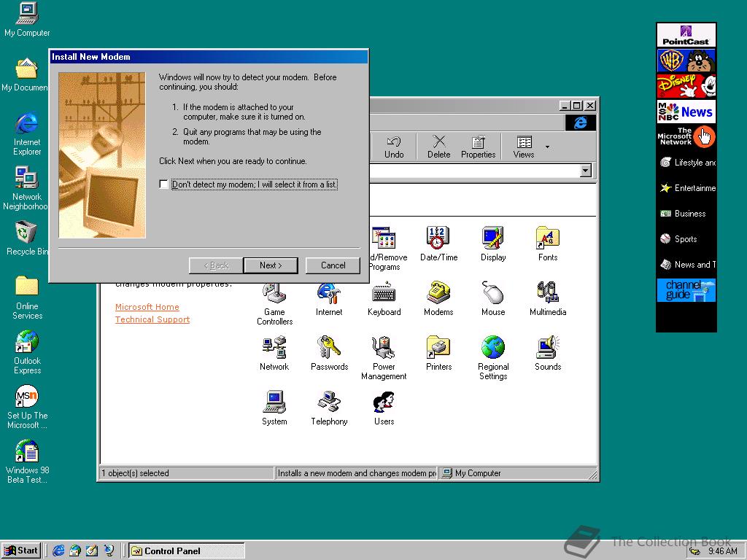Open the News and Technology channel category
747x560 pixels.
[686, 264]
